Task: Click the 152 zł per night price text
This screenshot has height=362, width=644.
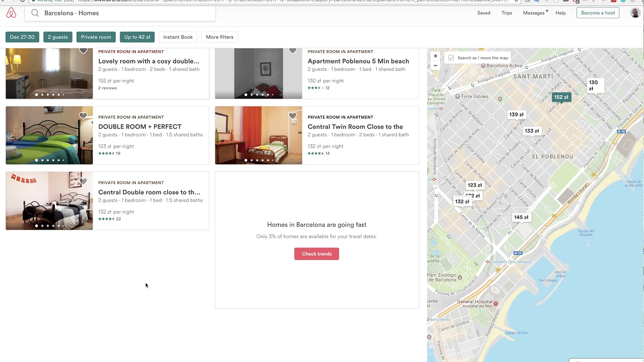Action: 115,81
